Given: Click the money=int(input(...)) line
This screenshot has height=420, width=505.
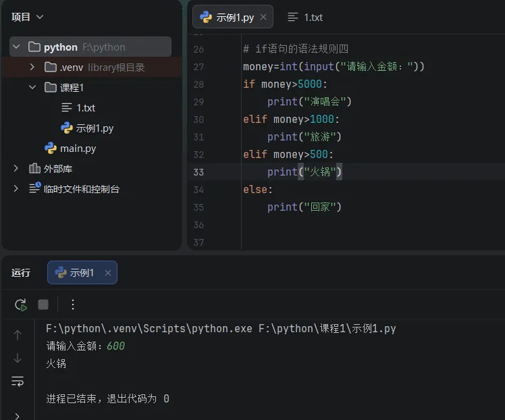Looking at the screenshot, I should coord(334,67).
